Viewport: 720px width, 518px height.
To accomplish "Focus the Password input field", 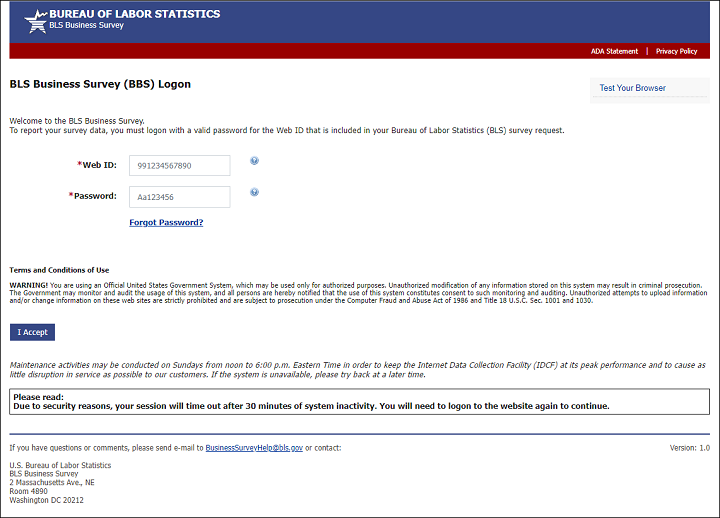I will point(180,197).
